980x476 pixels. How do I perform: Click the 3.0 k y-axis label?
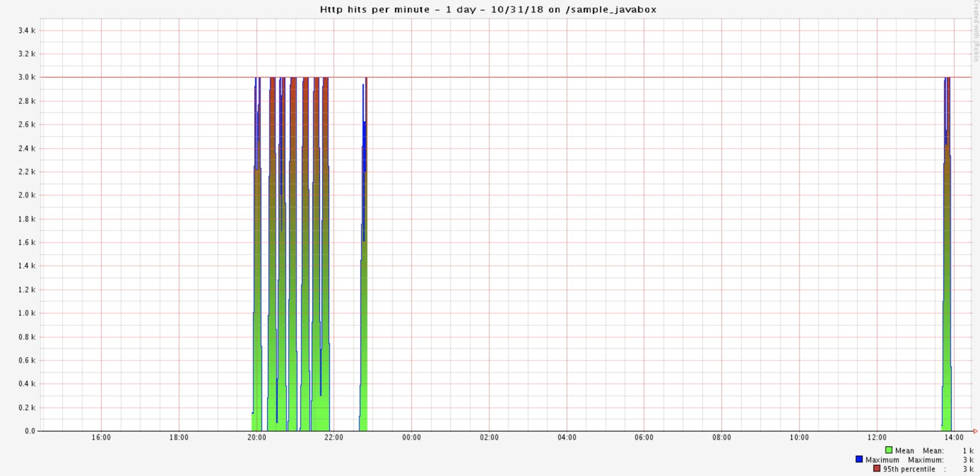27,78
